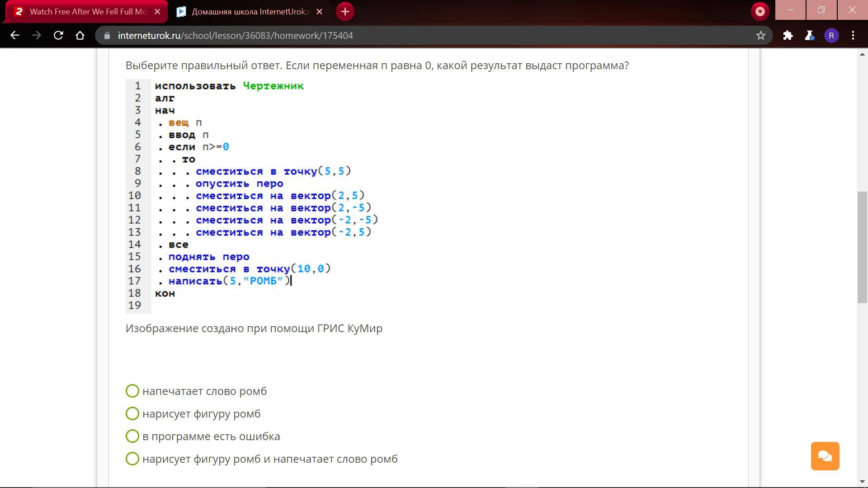Open Chrome three-dot menu

tap(853, 35)
